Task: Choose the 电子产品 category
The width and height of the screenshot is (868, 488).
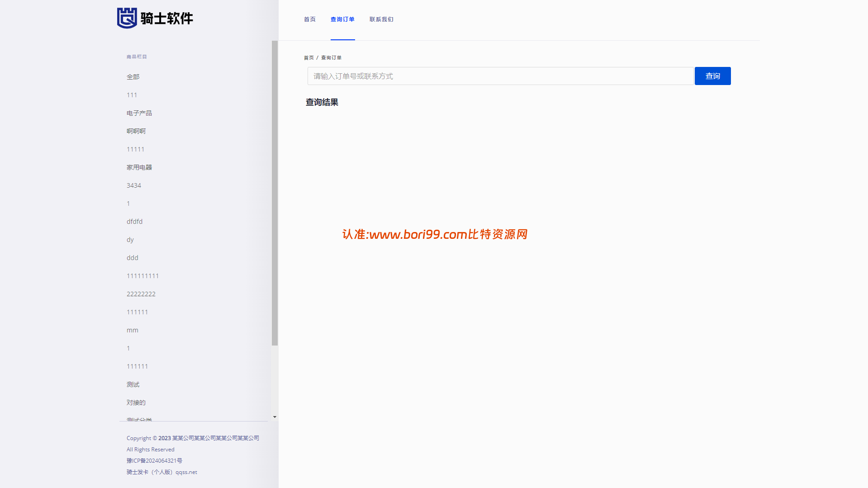Action: tap(139, 113)
